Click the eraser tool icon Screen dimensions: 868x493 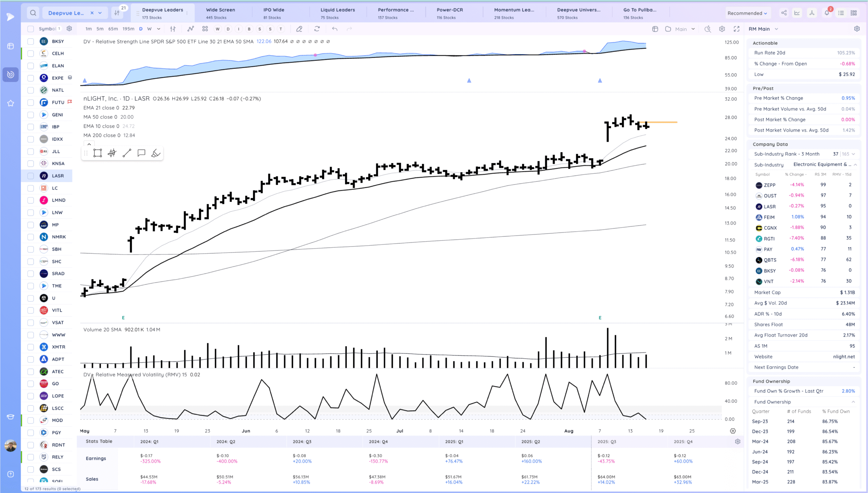tap(299, 29)
